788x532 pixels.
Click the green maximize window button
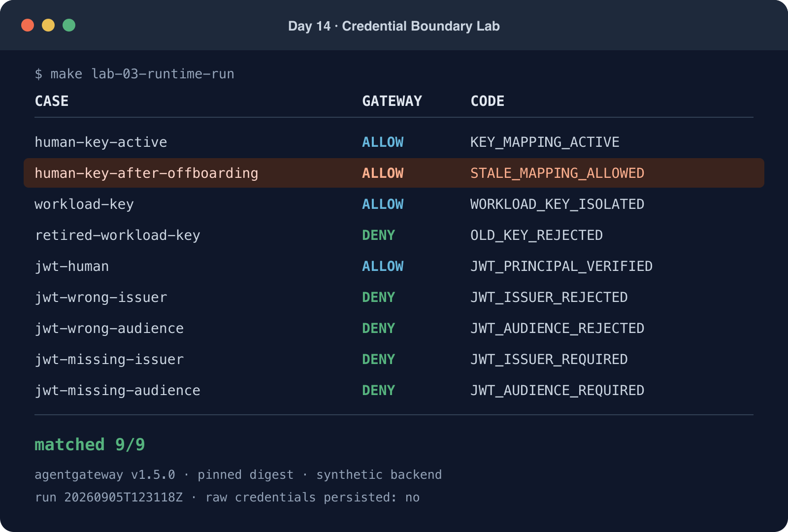tap(69, 25)
